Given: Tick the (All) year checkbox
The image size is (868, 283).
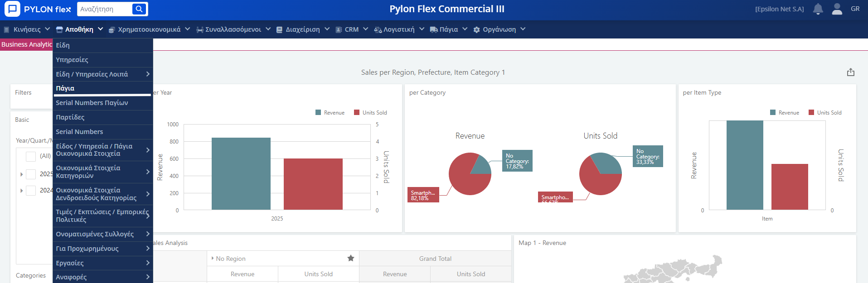Looking at the screenshot, I should 31,156.
